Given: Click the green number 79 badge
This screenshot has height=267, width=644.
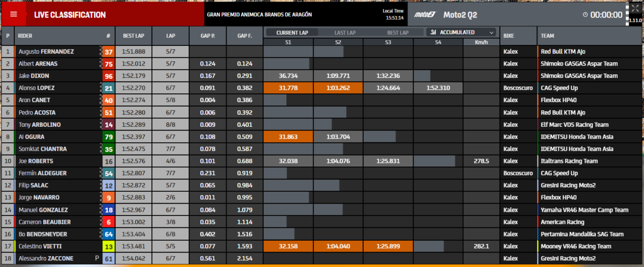Looking at the screenshot, I should click(108, 137).
